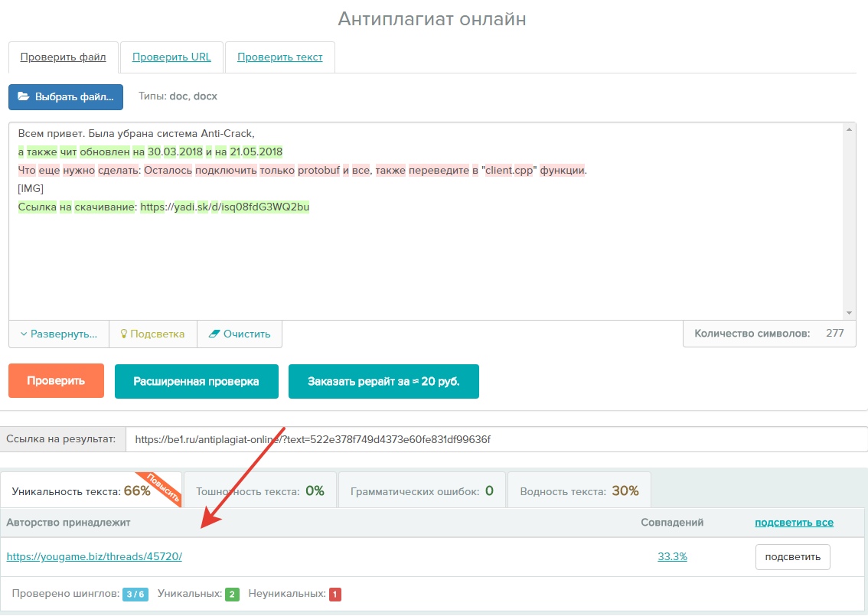The width and height of the screenshot is (868, 616).
Task: Click the Антиплагиат онлайн heading
Action: (432, 19)
